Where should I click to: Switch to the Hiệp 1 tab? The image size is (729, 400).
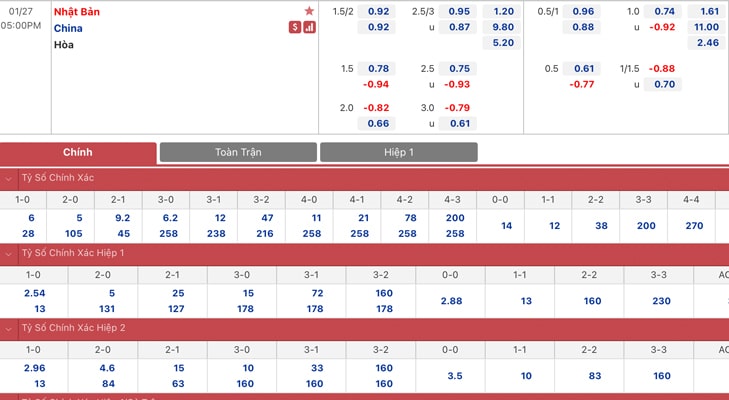point(398,152)
